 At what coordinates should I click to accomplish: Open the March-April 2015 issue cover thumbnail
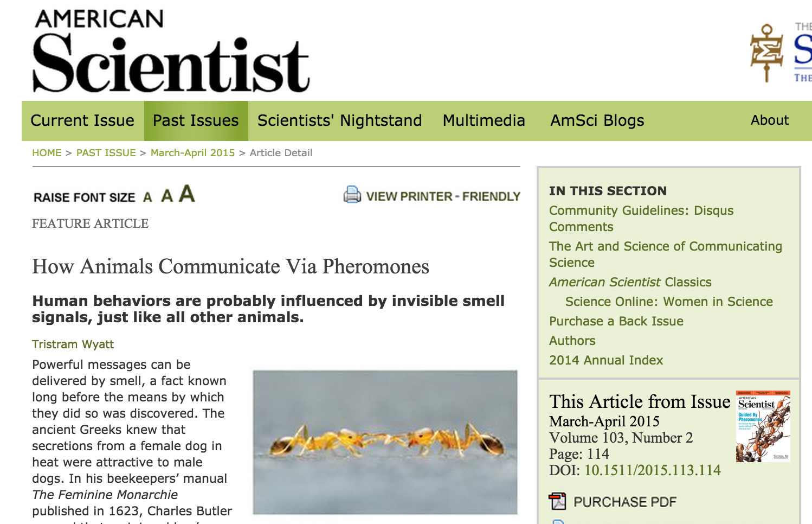pyautogui.click(x=763, y=426)
